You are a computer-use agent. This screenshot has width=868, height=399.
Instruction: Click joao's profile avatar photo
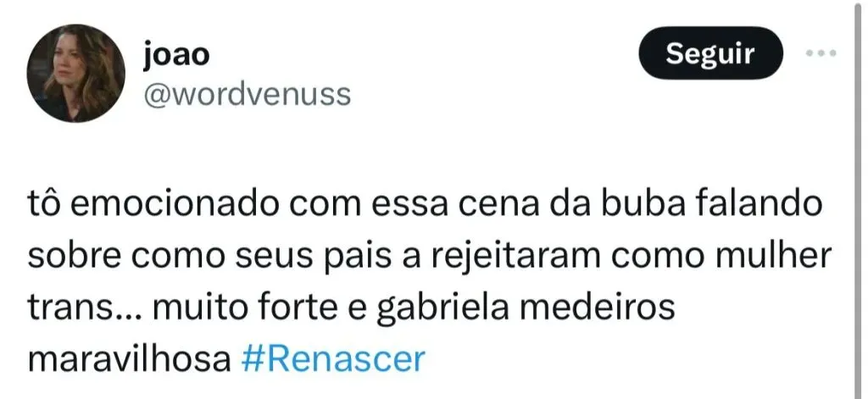[76, 74]
